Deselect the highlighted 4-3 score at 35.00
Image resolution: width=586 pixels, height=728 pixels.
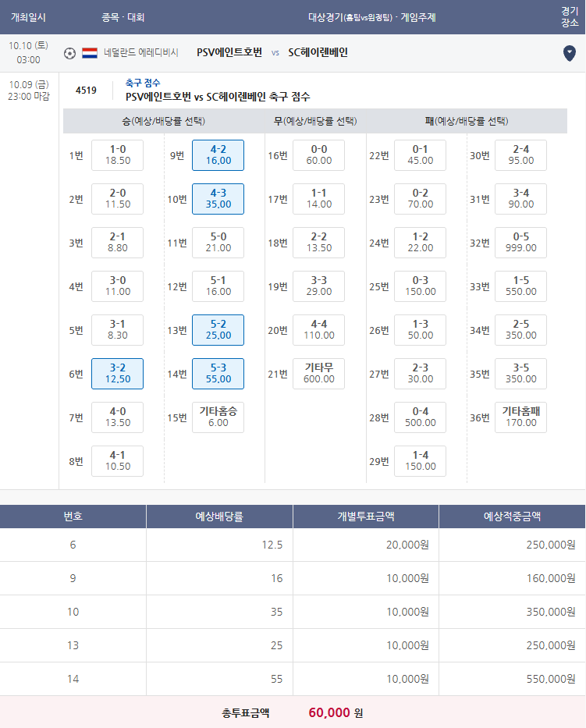click(x=218, y=199)
